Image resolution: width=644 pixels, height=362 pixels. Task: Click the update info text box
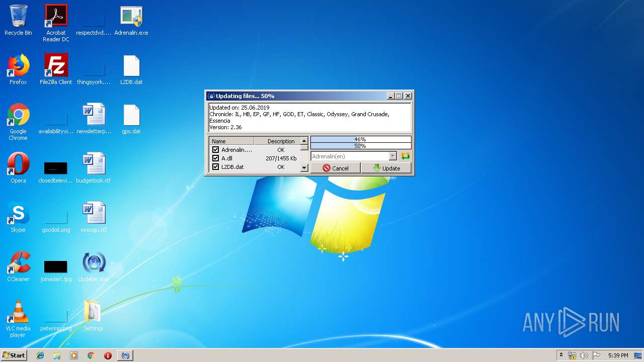[310, 118]
